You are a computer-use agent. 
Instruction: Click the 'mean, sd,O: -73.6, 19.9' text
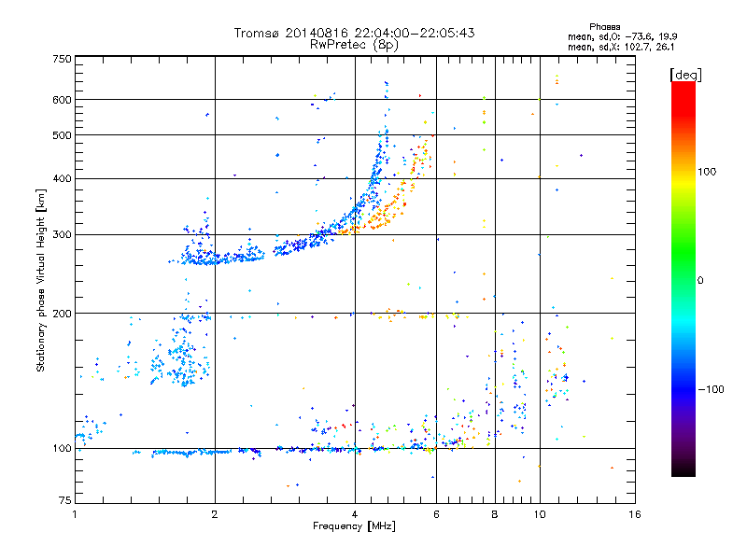click(x=622, y=36)
